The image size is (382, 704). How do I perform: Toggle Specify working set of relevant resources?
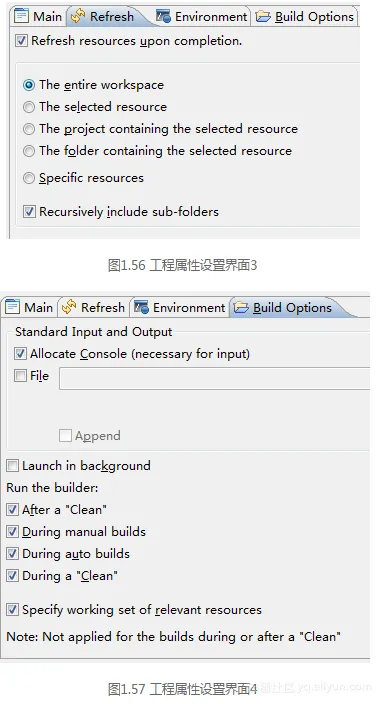tap(13, 610)
